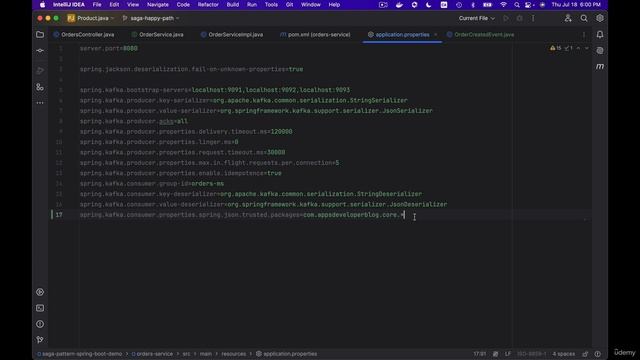
Task: Click the main breadcrumb folder
Action: click(x=206, y=354)
